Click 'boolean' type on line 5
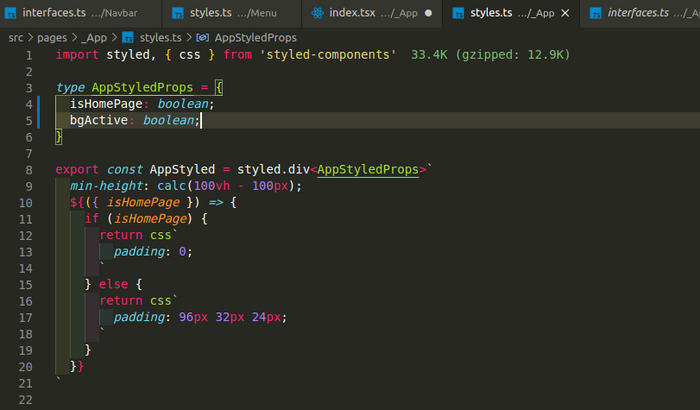Screen dimensions: 700x410 tap(168, 120)
